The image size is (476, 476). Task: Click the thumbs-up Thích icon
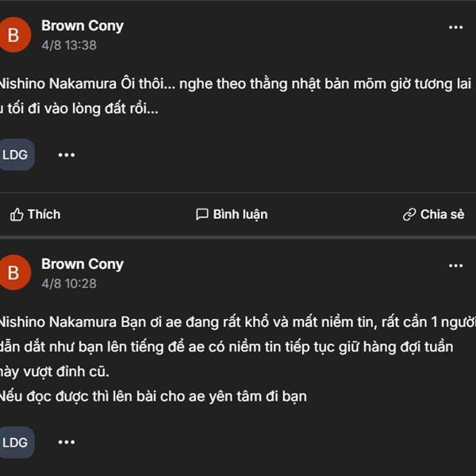(x=17, y=215)
